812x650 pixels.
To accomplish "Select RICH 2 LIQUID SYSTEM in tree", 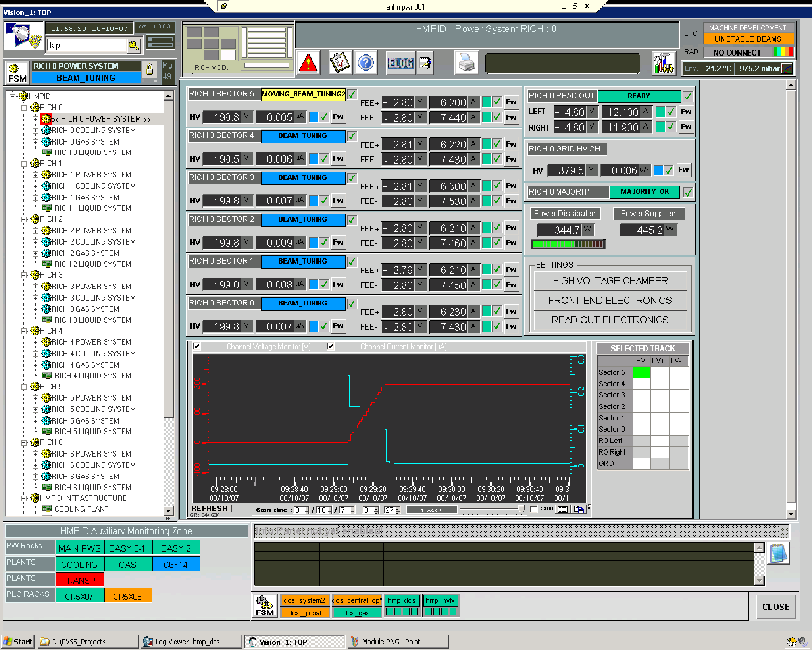I will (92, 264).
